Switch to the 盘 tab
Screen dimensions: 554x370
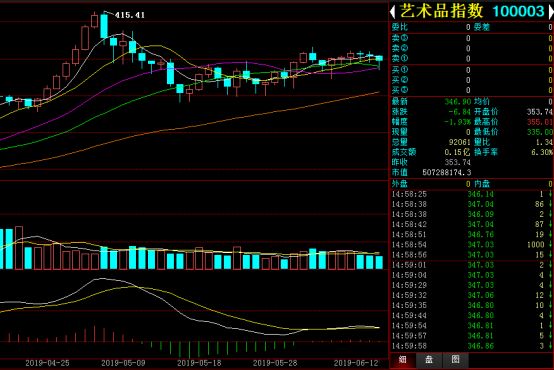pyautogui.click(x=429, y=360)
